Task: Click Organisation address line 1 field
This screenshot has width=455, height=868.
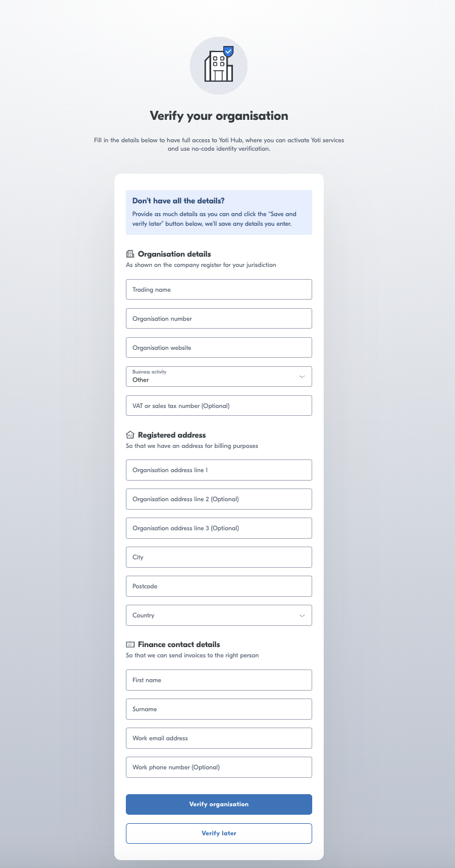Action: (219, 470)
